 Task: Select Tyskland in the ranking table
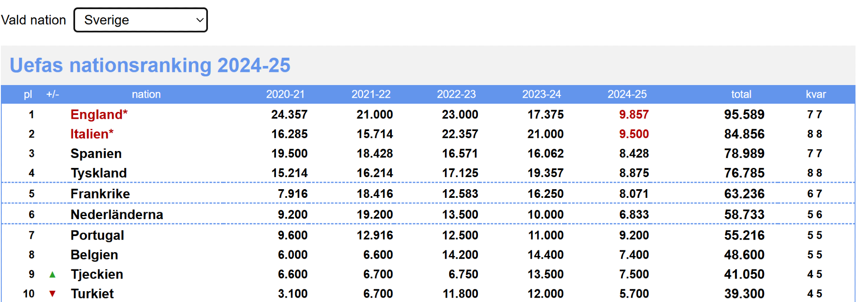pos(99,173)
